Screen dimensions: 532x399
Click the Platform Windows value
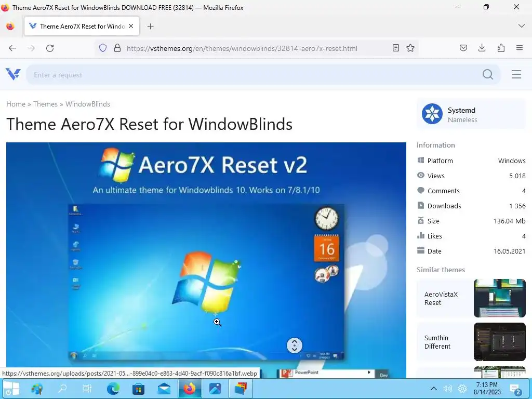tap(512, 161)
